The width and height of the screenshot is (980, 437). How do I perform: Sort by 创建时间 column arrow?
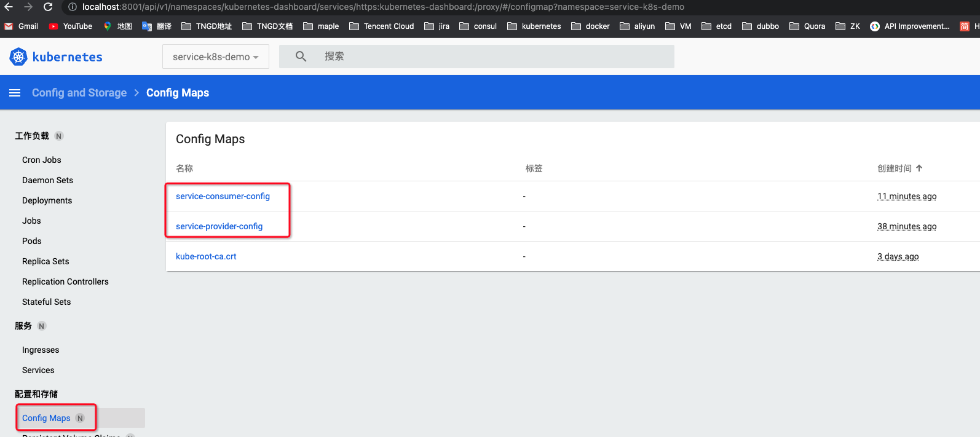(x=919, y=168)
